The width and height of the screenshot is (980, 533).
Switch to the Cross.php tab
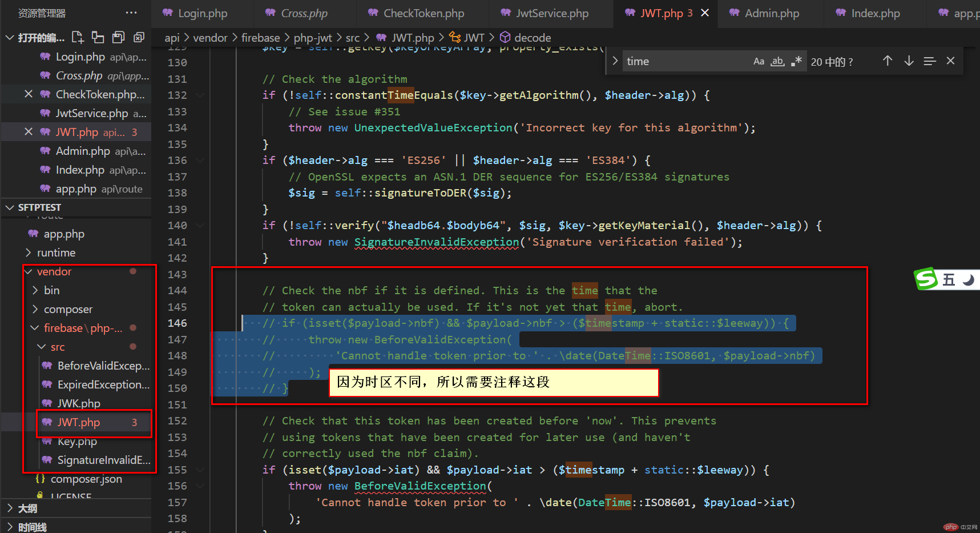pos(304,13)
